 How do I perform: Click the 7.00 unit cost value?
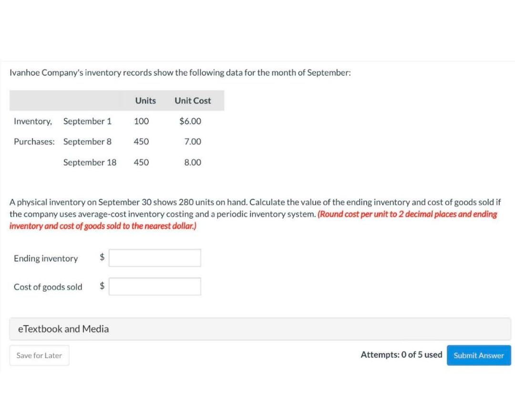[x=193, y=142]
